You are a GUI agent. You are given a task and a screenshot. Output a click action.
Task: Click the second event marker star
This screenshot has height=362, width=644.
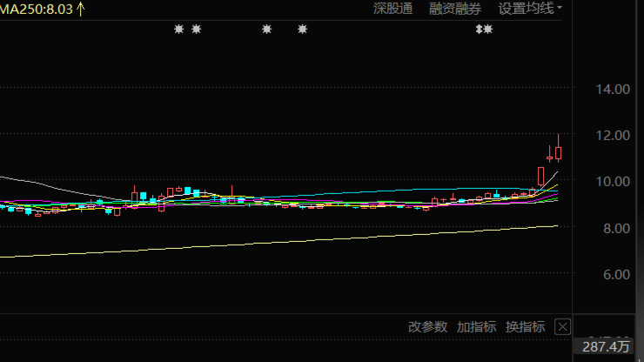click(197, 30)
